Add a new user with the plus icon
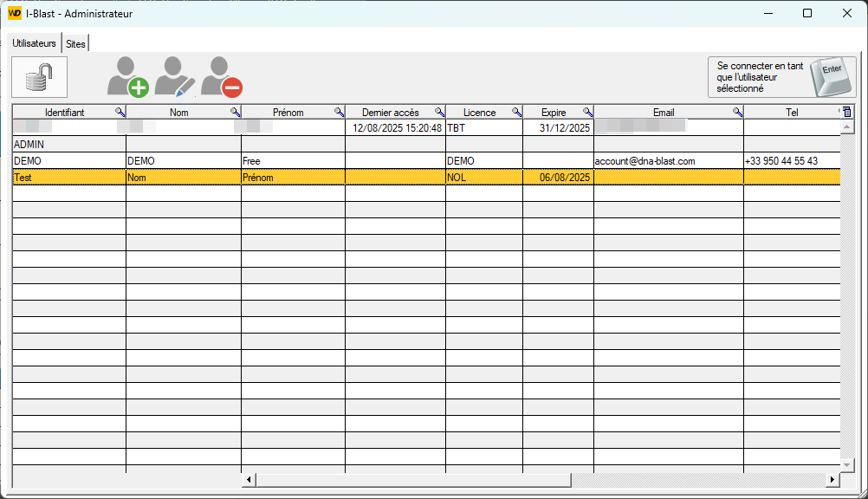Image resolution: width=868 pixels, height=499 pixels. 127,77
